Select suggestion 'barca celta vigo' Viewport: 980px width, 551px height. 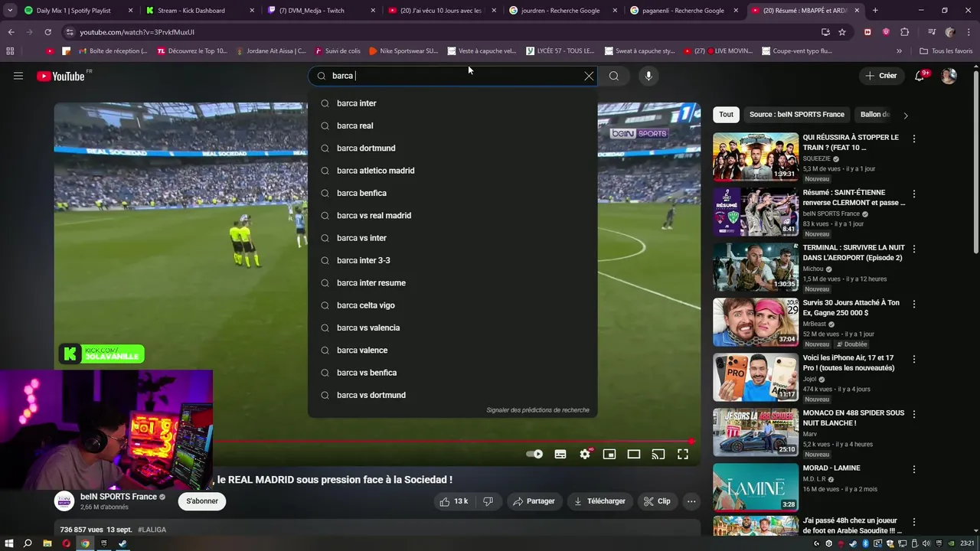(x=452, y=305)
